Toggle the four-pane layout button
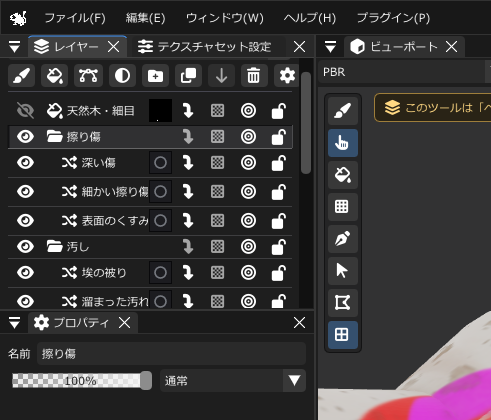The width and height of the screenshot is (491, 420). (x=343, y=335)
